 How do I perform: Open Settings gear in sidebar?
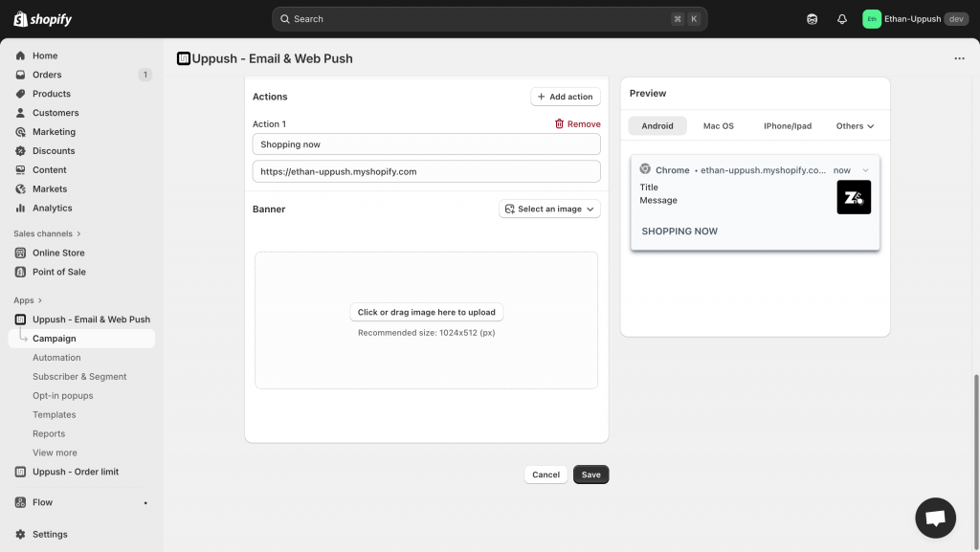coord(21,535)
